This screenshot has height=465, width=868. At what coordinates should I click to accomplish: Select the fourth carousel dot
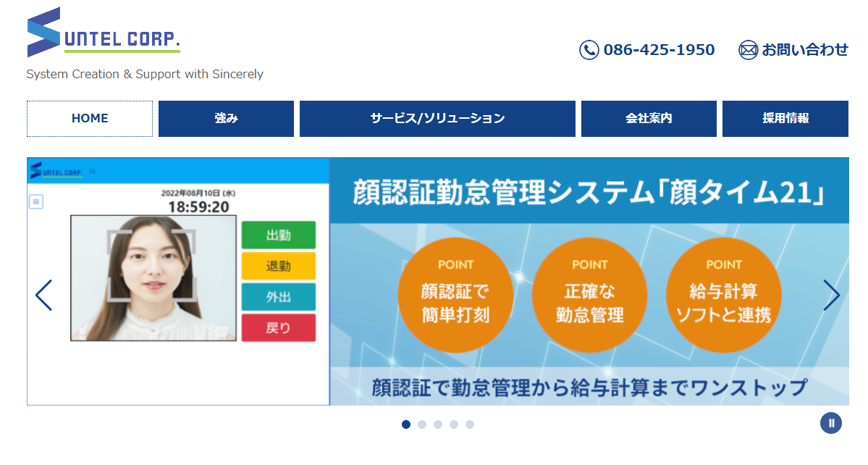[454, 424]
